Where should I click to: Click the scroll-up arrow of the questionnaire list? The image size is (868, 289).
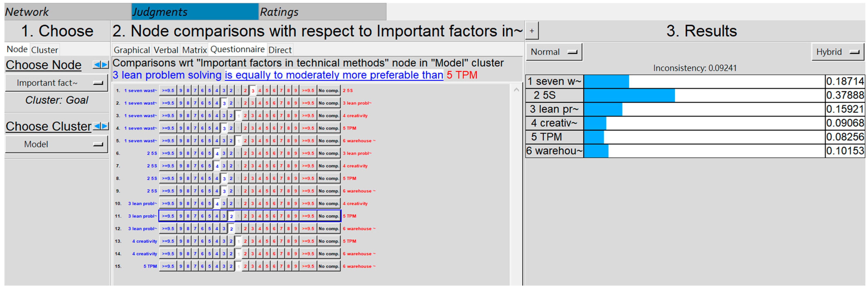tap(516, 90)
